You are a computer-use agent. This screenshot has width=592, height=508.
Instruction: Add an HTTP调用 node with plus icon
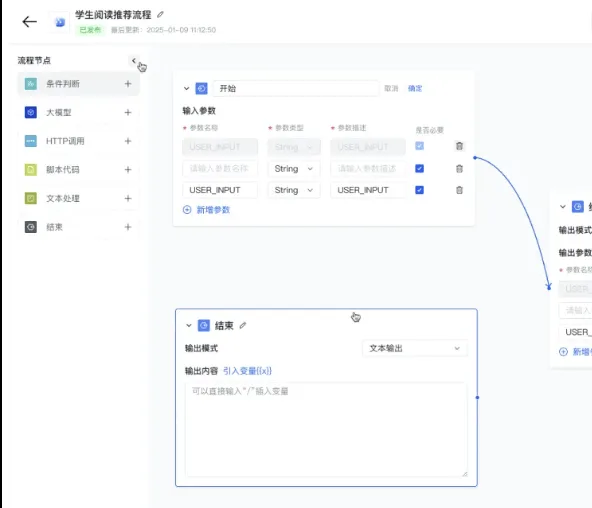click(128, 141)
